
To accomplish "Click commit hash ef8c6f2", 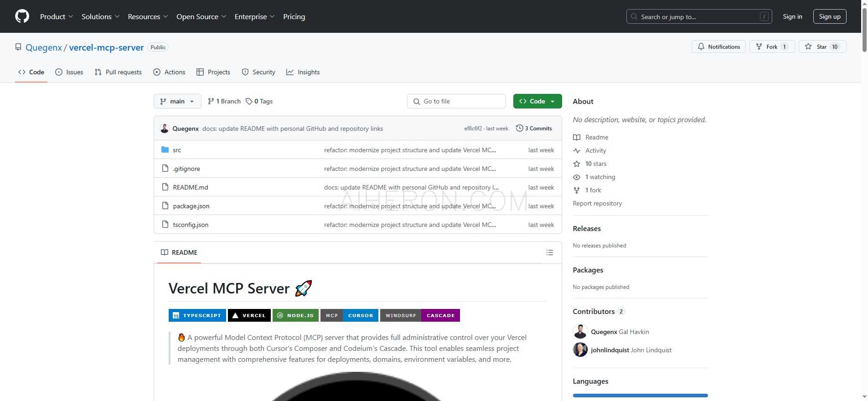I will click(x=473, y=129).
